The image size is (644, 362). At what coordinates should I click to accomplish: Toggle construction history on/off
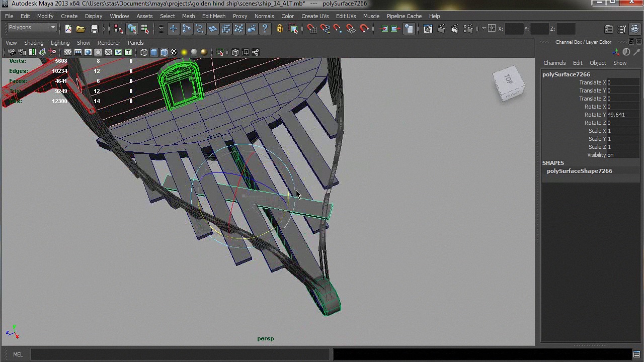pyautogui.click(x=410, y=29)
